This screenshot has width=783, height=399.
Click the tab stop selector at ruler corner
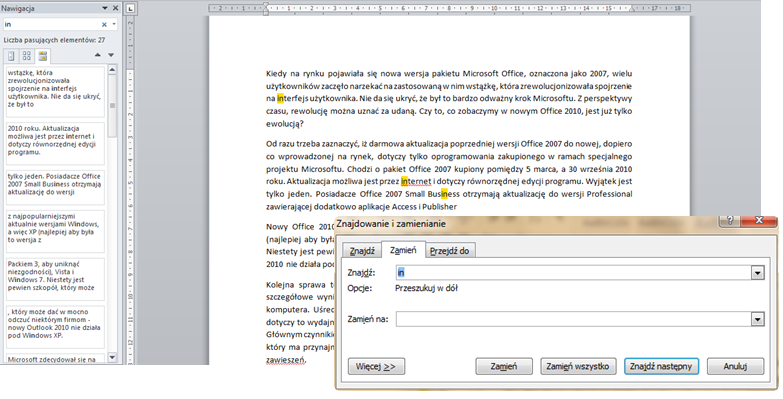pos(130,8)
